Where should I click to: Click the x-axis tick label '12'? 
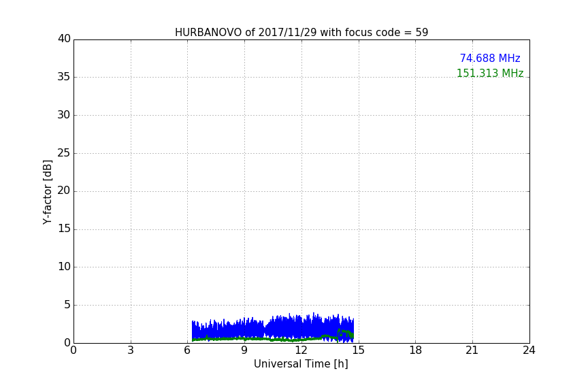pyautogui.click(x=301, y=350)
